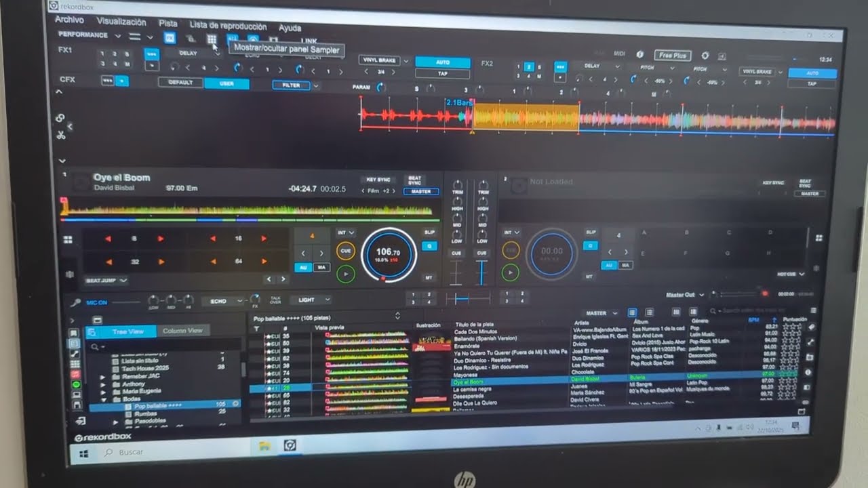Click the Sampler panel grid icon

coord(212,39)
